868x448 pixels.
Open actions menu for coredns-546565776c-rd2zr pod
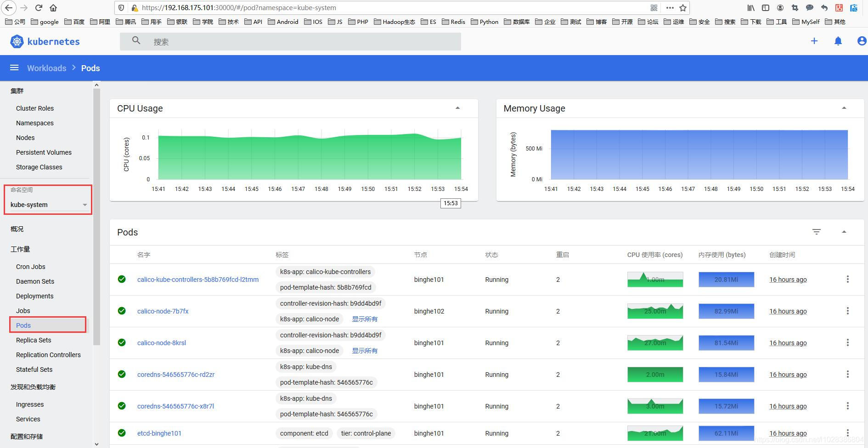[x=848, y=374]
